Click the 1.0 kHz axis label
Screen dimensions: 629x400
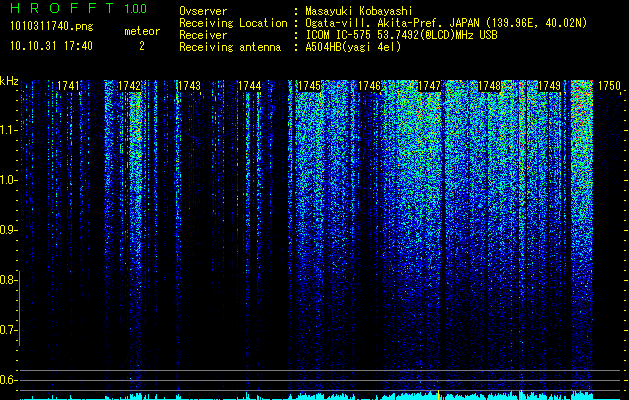coord(8,180)
